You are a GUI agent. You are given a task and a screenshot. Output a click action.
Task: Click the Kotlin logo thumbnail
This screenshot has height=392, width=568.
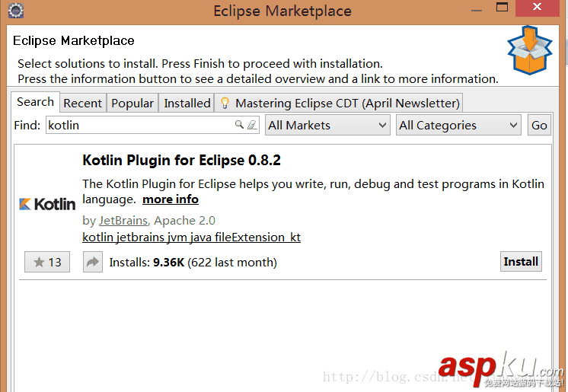47,204
